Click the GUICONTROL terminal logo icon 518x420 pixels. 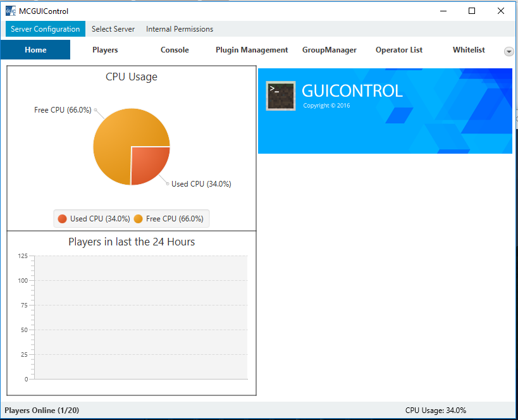[281, 96]
